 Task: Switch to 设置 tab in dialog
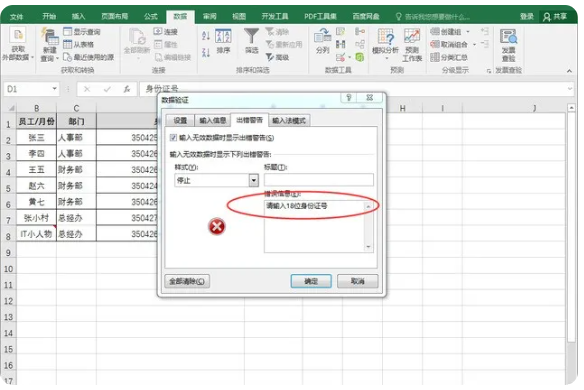click(180, 120)
